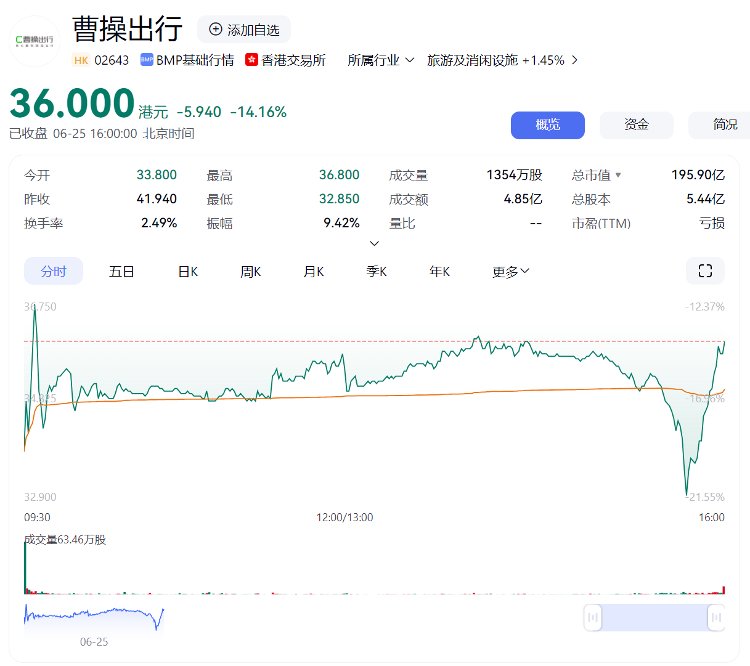Click the 最低 value 32.850
The width and height of the screenshot is (750, 666).
tap(339, 199)
